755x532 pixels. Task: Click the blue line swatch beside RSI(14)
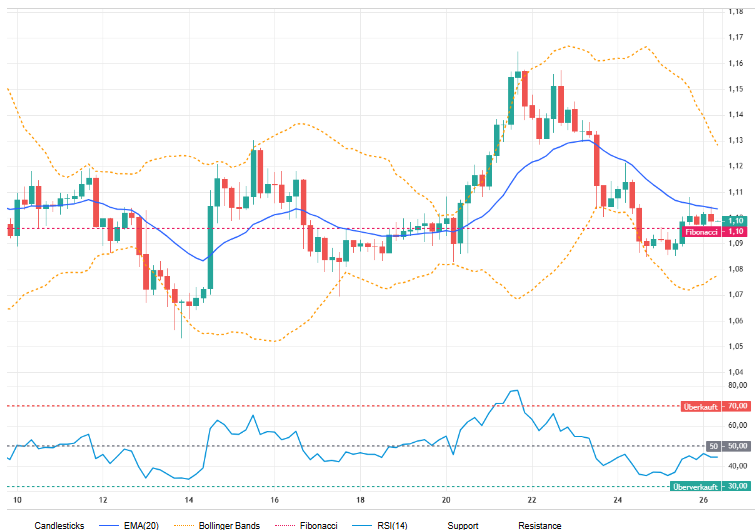tap(362, 525)
